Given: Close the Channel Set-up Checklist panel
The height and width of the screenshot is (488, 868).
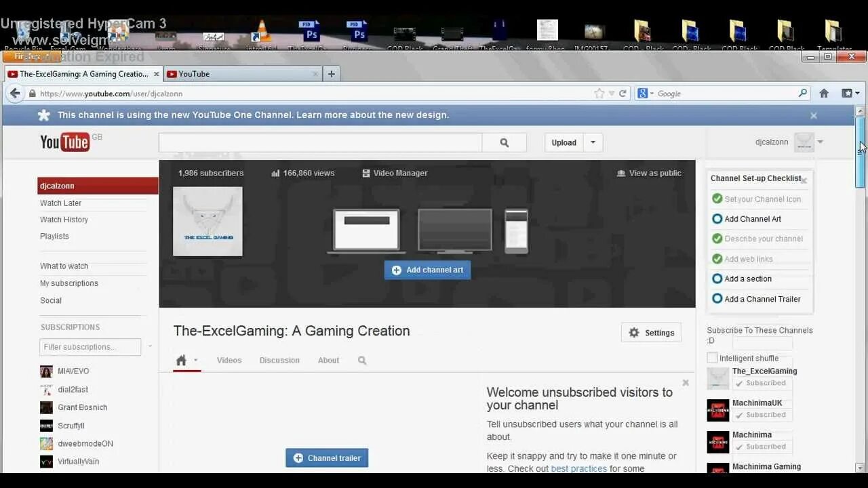Looking at the screenshot, I should tap(804, 180).
